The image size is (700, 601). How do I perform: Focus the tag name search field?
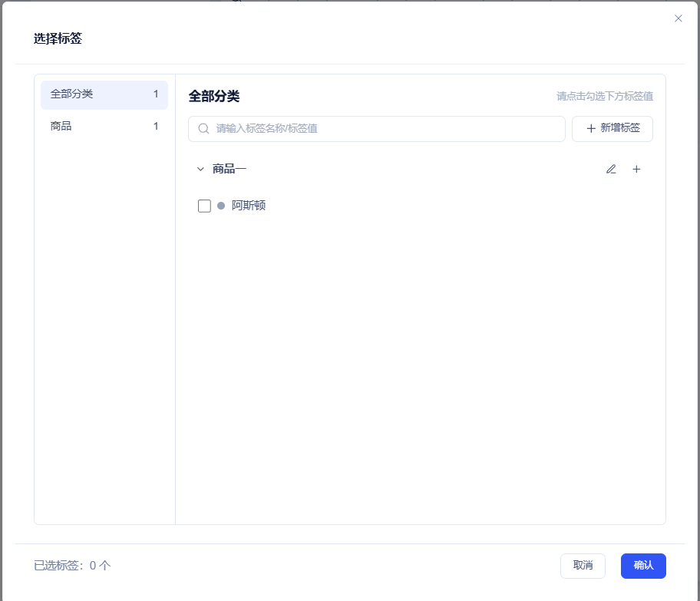click(376, 129)
